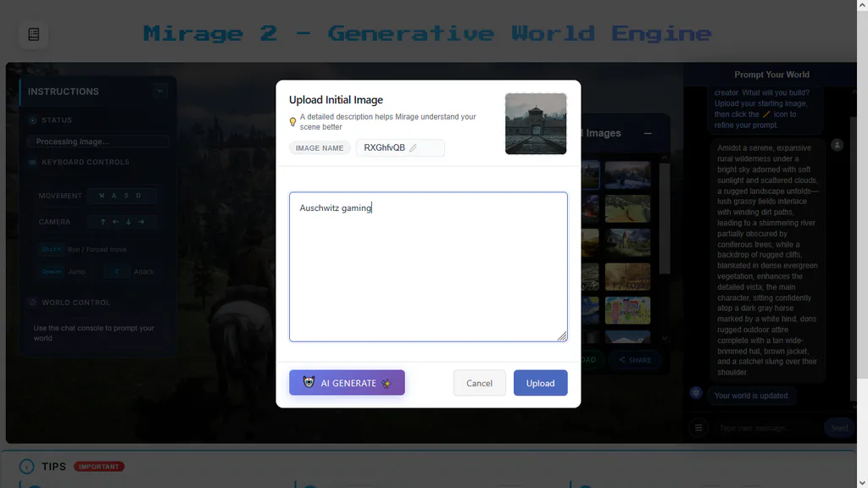Click the SHARE button under the images gallery

coord(635,360)
